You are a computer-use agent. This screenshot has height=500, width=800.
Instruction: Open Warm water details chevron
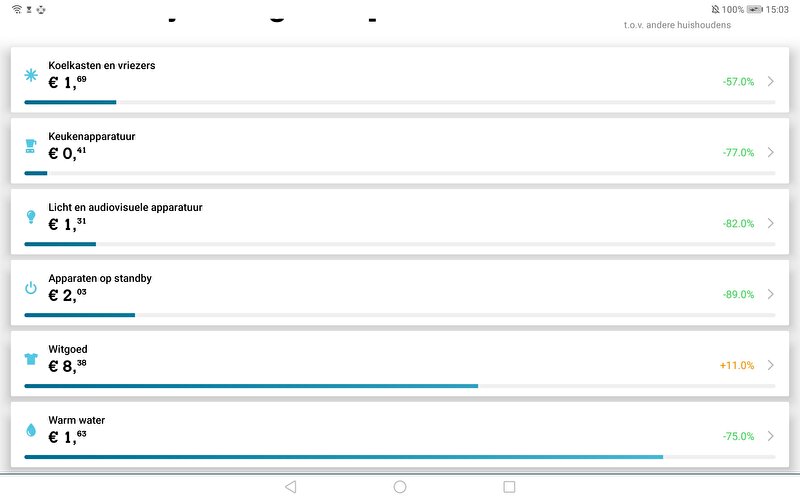[x=771, y=436]
